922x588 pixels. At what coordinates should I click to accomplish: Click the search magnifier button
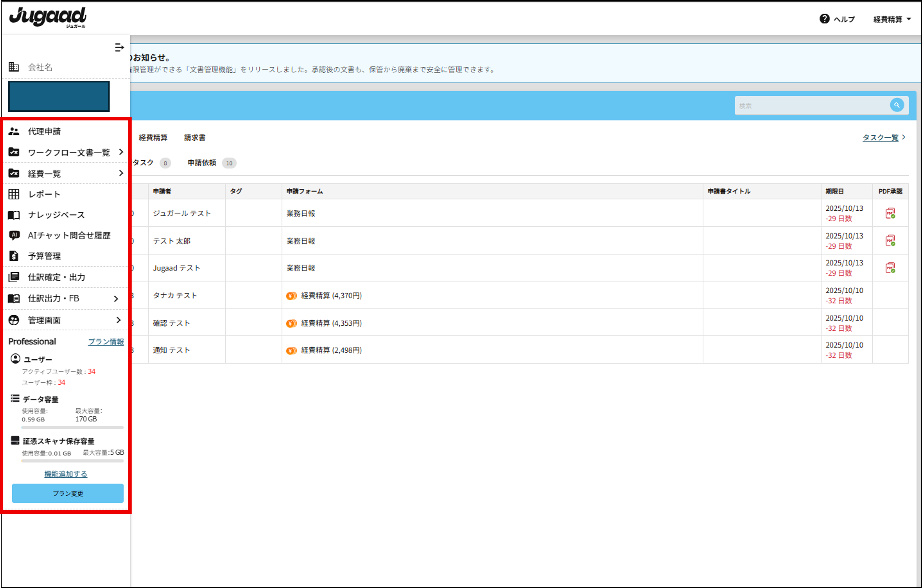tap(897, 105)
